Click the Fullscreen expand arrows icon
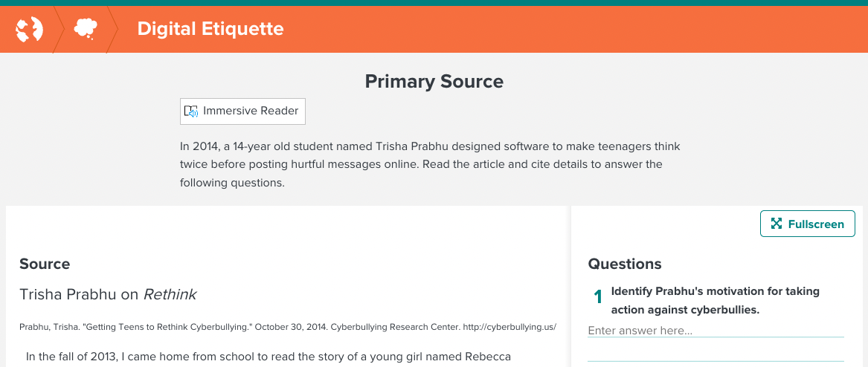 [776, 224]
